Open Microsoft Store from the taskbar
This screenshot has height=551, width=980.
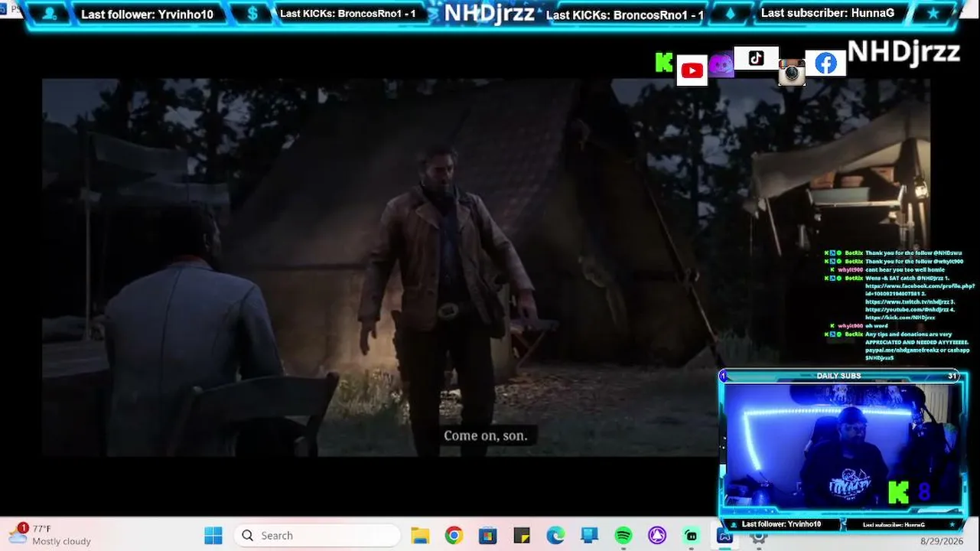pos(488,536)
